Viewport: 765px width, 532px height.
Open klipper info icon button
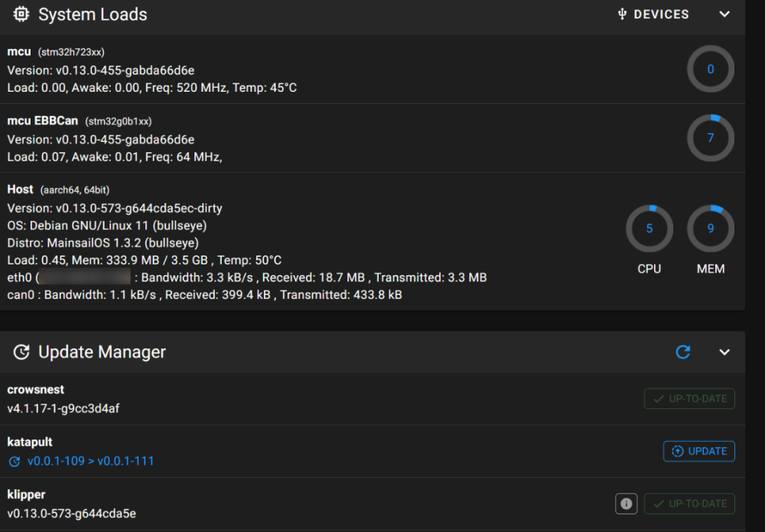point(626,504)
